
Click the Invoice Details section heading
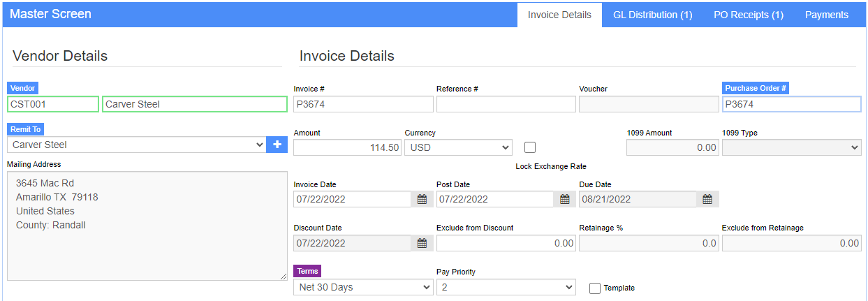[x=347, y=56]
